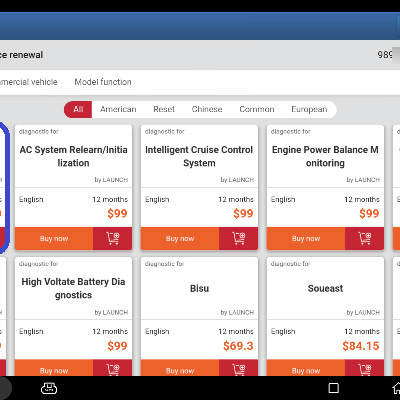Add High Voltate Battery Diagnostics to cart
400x400 pixels.
[112, 368]
